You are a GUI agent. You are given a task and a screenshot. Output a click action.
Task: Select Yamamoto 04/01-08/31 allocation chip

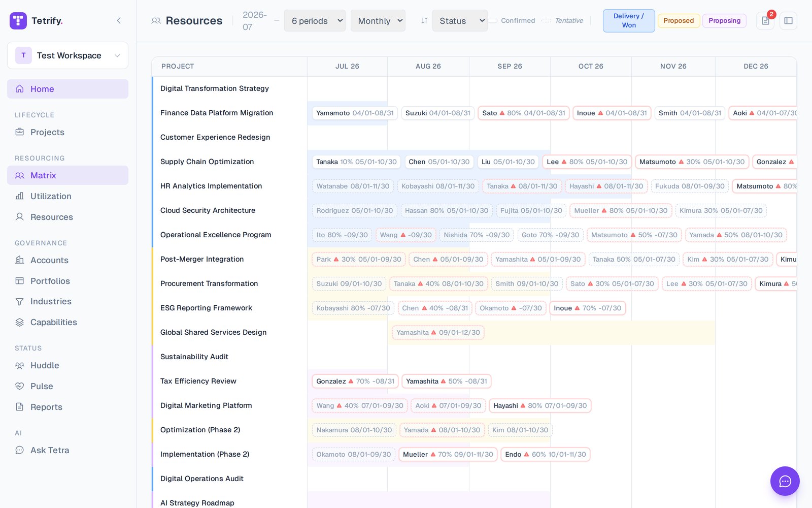coord(355,113)
